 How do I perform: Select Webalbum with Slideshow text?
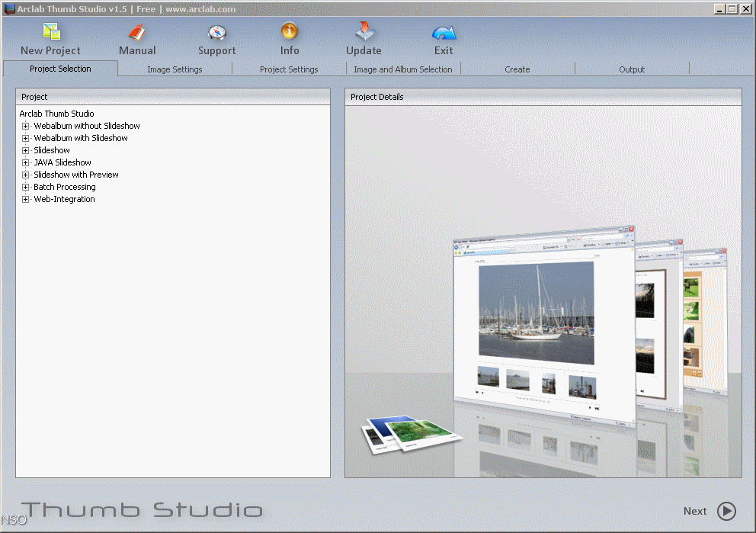(x=81, y=138)
